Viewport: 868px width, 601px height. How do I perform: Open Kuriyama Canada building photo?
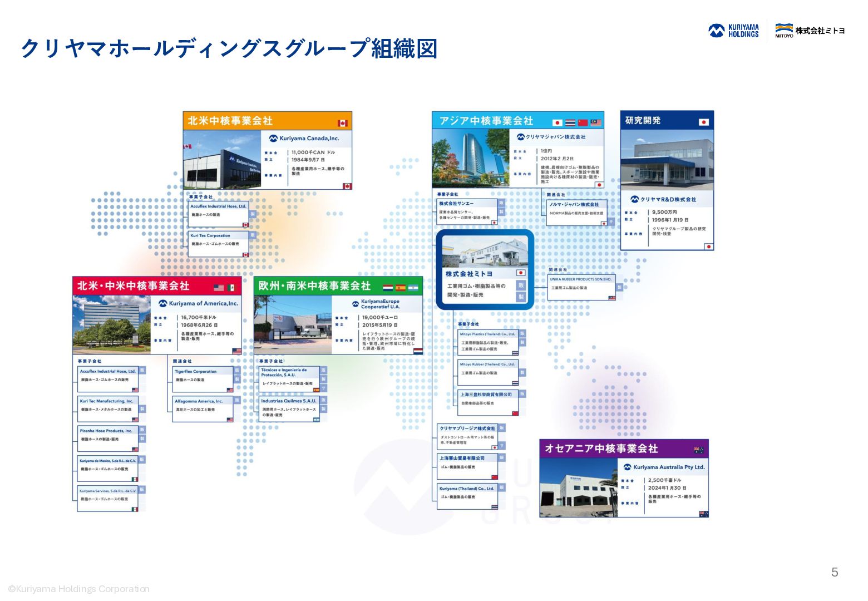222,161
